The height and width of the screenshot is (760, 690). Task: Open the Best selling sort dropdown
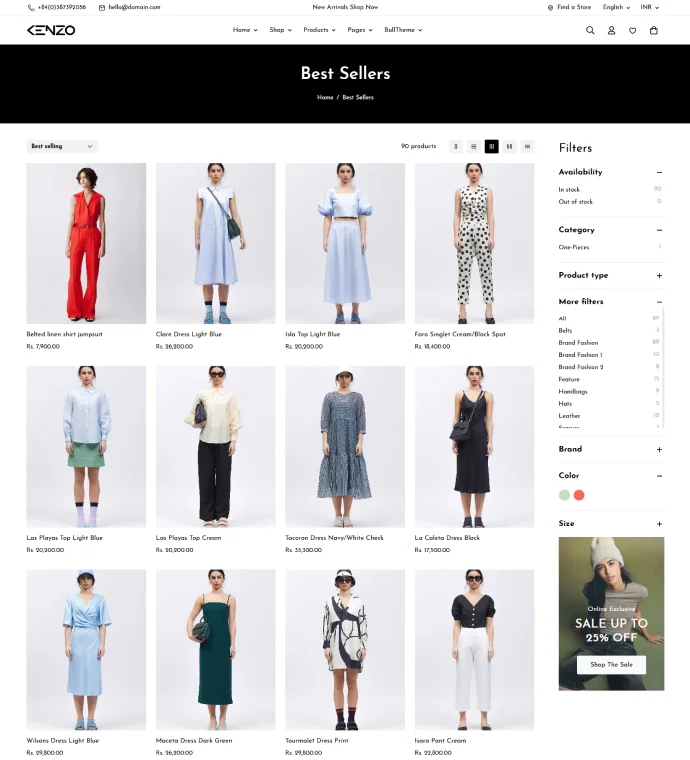coord(62,146)
